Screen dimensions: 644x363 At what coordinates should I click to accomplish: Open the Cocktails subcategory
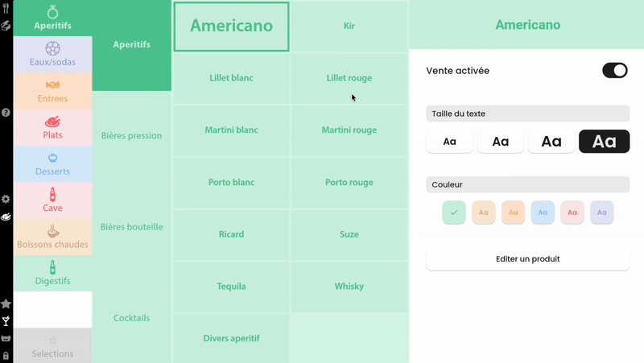pos(131,318)
